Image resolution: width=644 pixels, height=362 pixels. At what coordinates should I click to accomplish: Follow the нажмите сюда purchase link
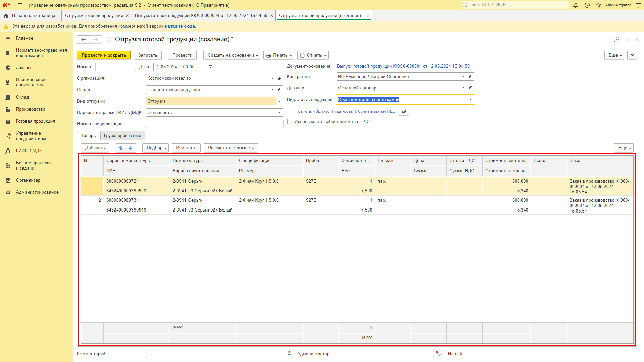coord(180,26)
